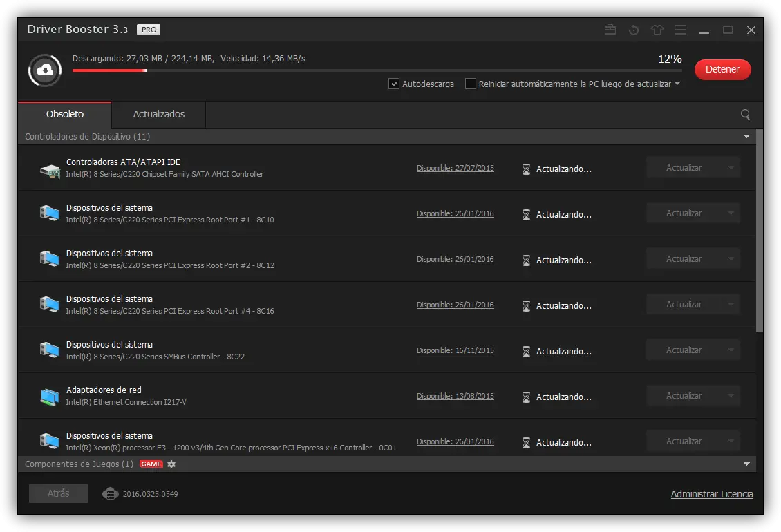The image size is (781, 532).
Task: Open the skin (t-shirt) icon
Action: click(657, 30)
